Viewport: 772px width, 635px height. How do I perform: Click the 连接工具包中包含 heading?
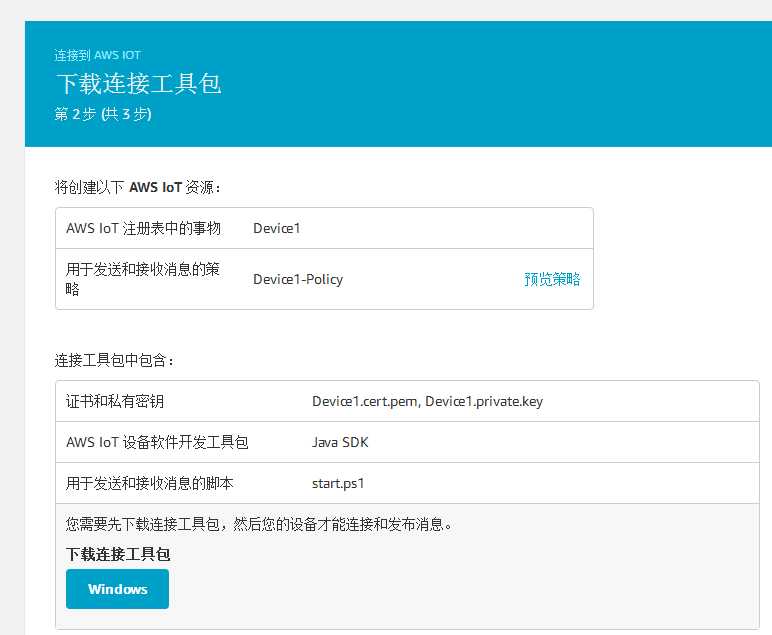click(x=114, y=360)
